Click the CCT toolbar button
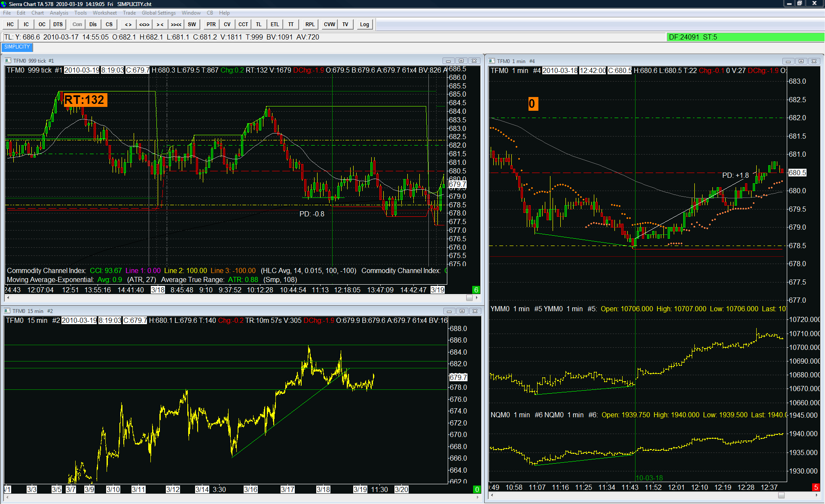 [243, 24]
